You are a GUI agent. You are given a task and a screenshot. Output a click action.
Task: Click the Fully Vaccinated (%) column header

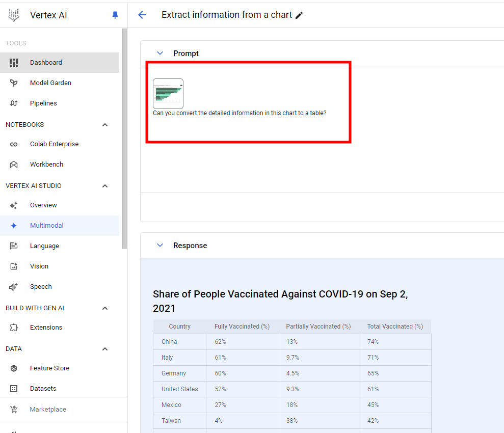pos(242,327)
